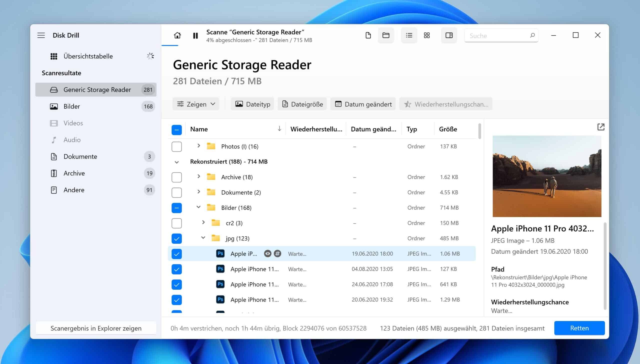
Task: Select the Apple iPhone 11... 127 KB file
Action: coord(322,269)
